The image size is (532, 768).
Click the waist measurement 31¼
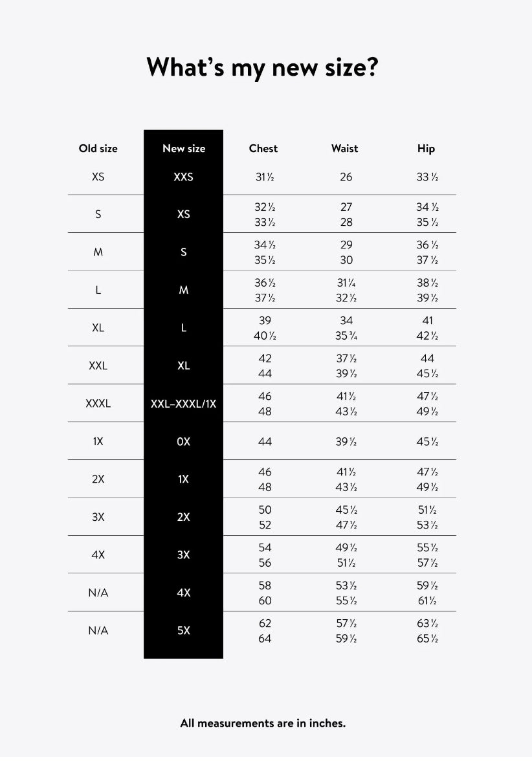[346, 283]
